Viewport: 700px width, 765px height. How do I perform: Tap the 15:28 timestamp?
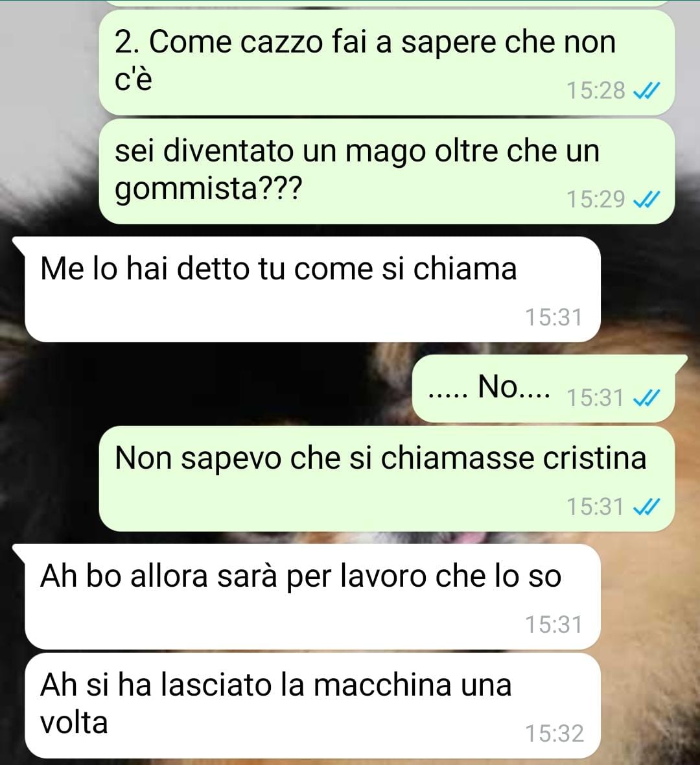point(596,91)
